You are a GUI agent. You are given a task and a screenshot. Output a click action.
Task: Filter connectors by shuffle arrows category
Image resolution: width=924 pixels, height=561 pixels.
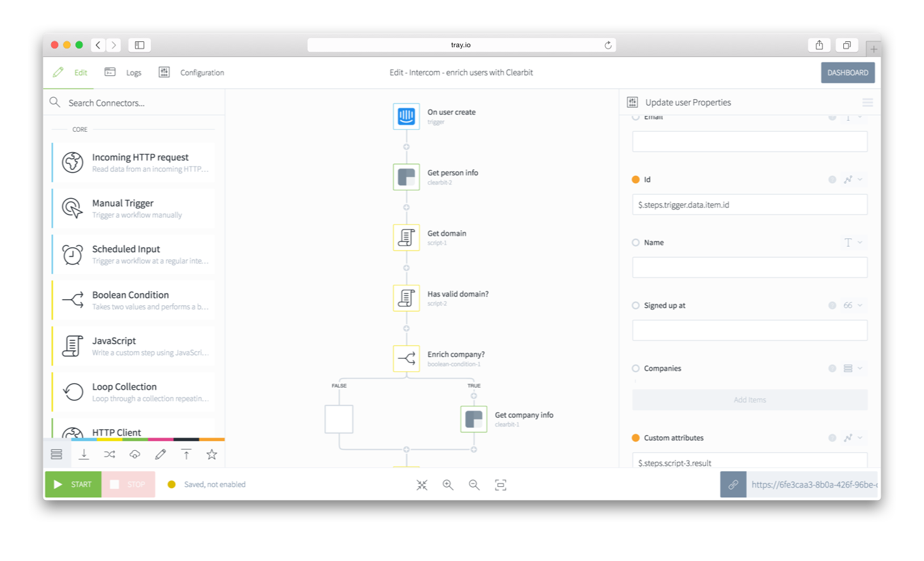pyautogui.click(x=110, y=454)
